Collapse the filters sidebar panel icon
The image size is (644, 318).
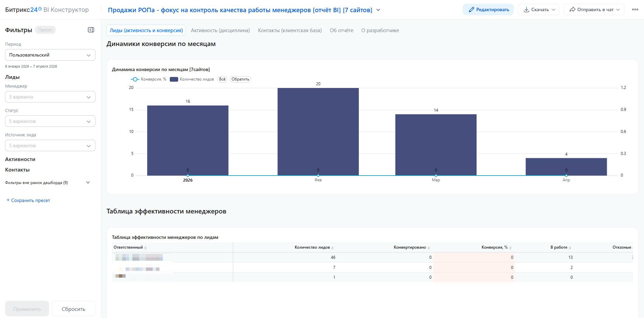tap(91, 30)
